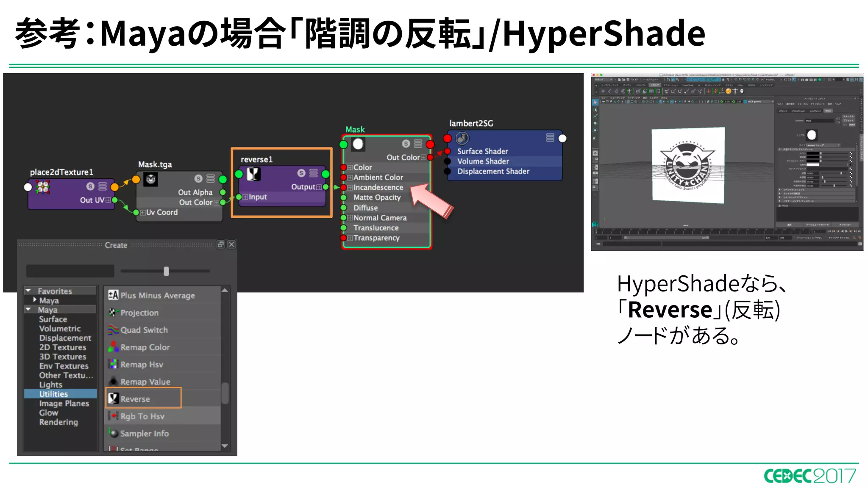Change view mode icon on lambert2SG node
The height and width of the screenshot is (488, 868).
pos(550,137)
